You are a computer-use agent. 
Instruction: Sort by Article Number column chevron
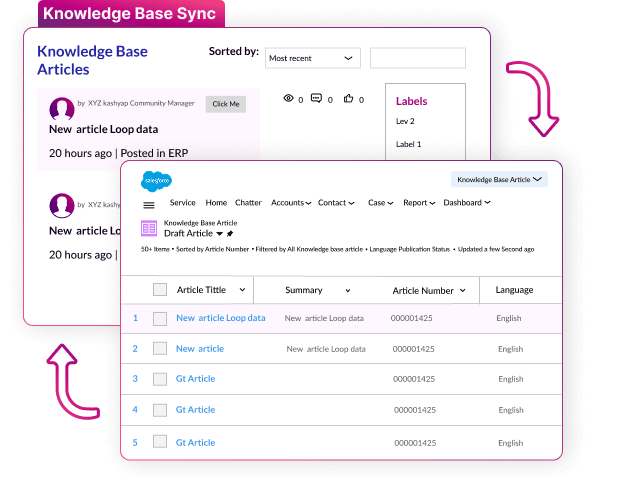coord(463,291)
